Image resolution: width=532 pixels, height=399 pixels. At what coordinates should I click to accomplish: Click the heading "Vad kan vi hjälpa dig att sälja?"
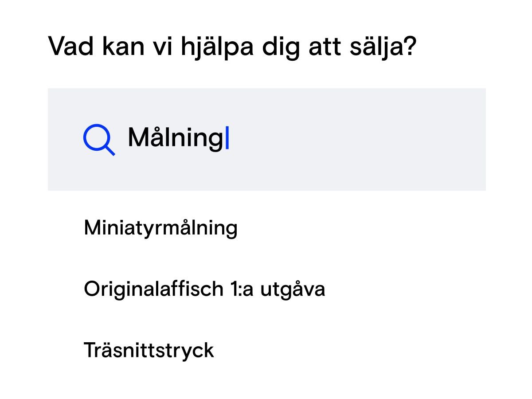(232, 46)
